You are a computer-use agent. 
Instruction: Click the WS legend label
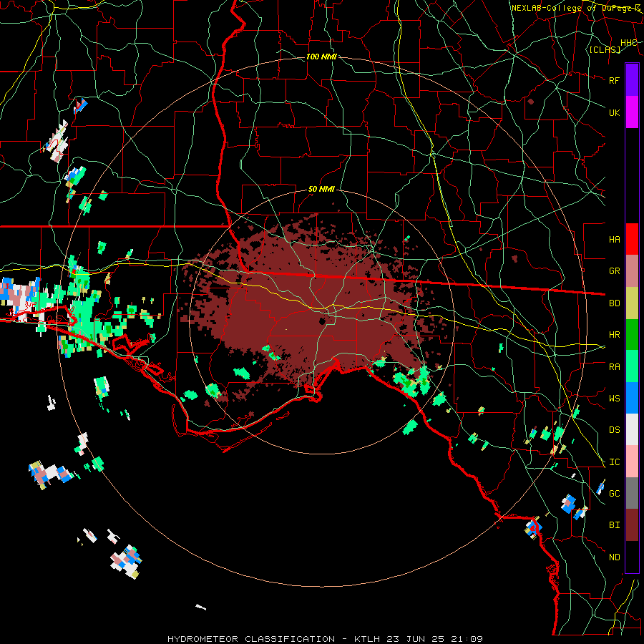click(x=614, y=398)
